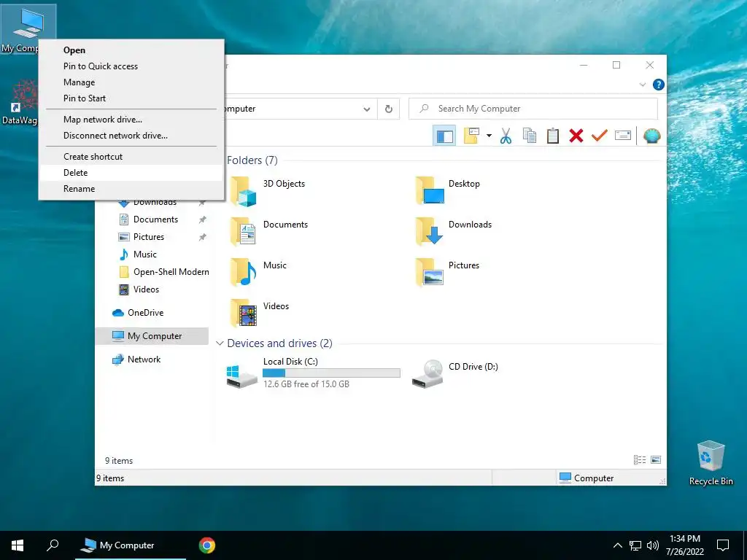The width and height of the screenshot is (747, 560).
Task: Select Network in the navigation pane
Action: (x=144, y=359)
